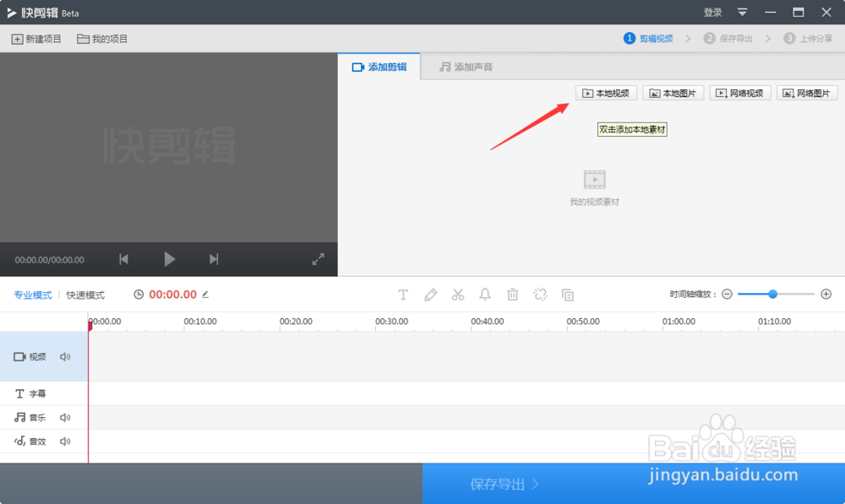Click the 本地视频 button to add local video
The width and height of the screenshot is (845, 504).
[606, 93]
